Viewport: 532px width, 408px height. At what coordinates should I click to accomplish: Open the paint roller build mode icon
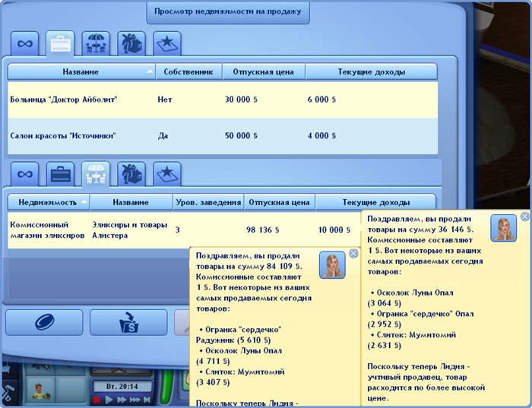[x=7, y=393]
